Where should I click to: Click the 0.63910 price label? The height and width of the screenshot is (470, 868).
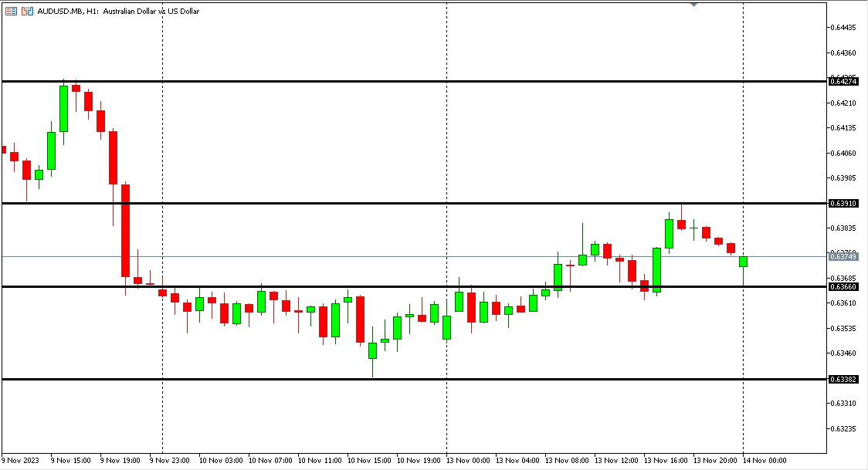[843, 203]
